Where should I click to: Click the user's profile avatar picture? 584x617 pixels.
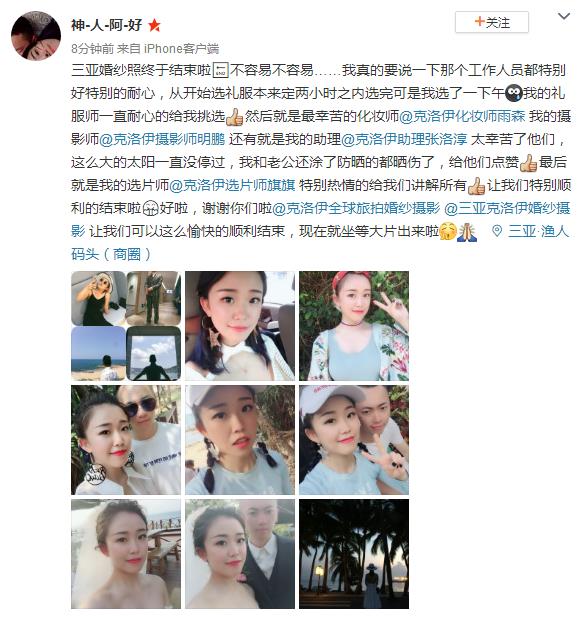[x=36, y=36]
